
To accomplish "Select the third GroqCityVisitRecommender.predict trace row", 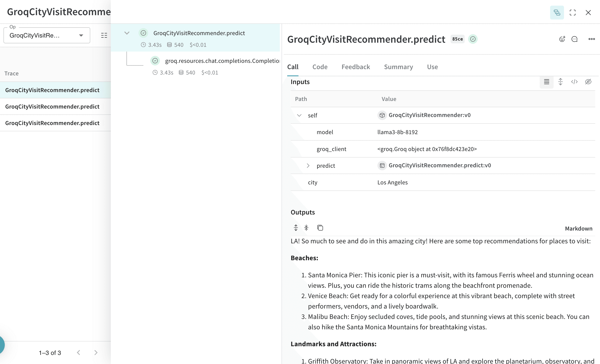I will pos(55,123).
